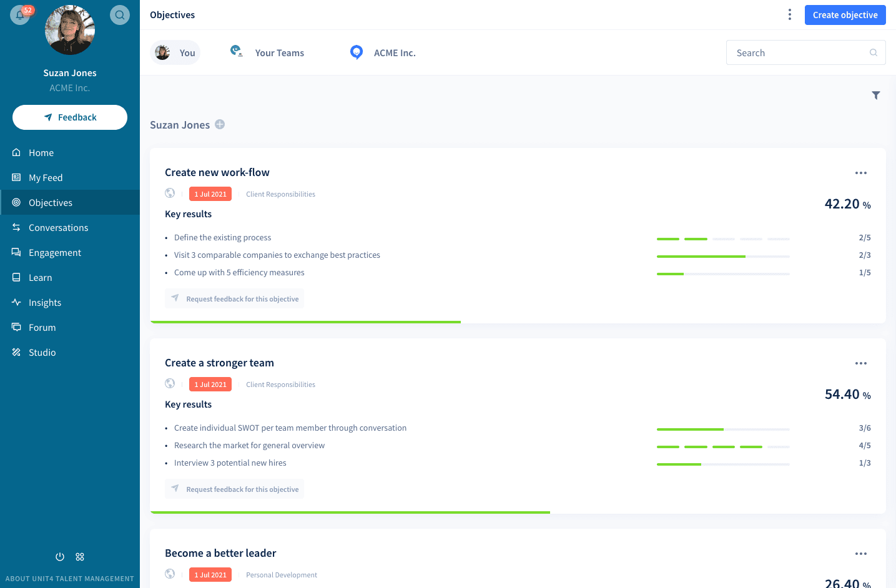Click the Insights icon in the sidebar
The height and width of the screenshot is (588, 896).
(x=17, y=302)
